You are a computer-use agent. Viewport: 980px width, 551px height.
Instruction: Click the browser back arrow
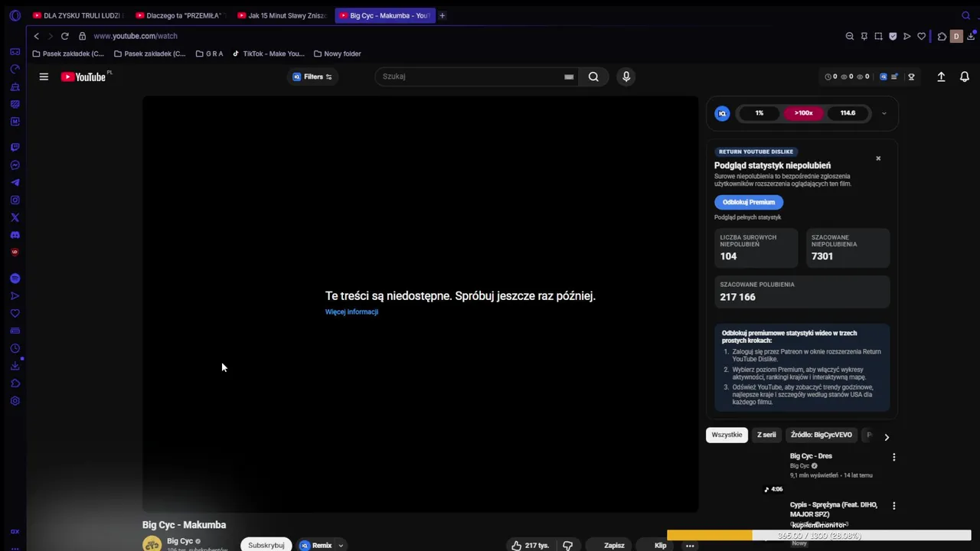point(36,36)
